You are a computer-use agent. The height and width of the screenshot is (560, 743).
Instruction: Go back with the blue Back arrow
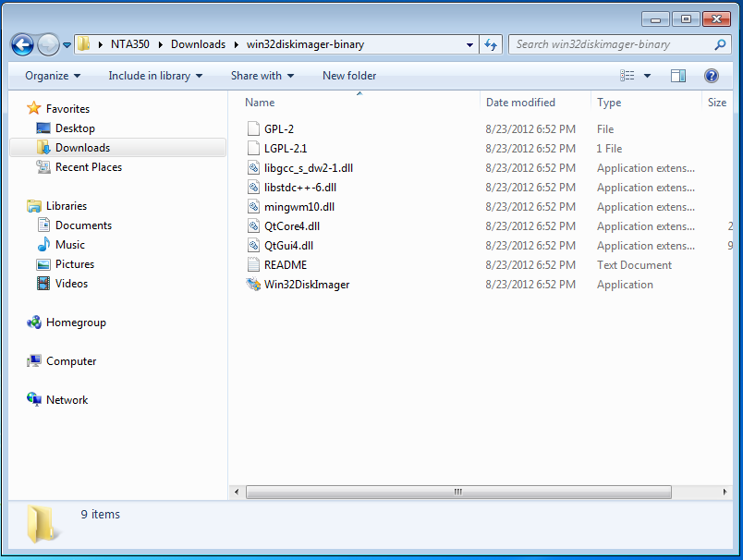22,45
